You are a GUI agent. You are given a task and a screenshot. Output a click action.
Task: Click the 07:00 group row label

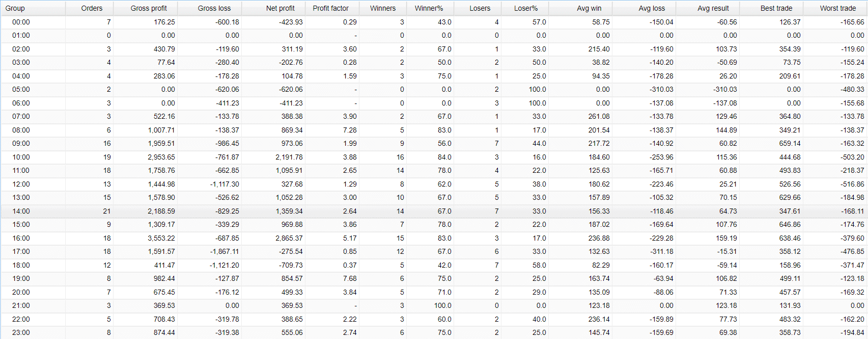21,117
